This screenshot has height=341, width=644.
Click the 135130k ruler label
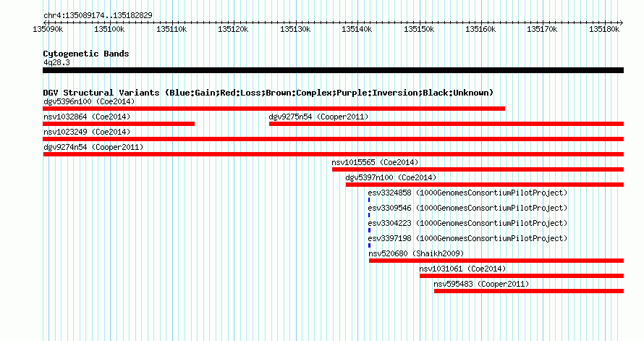tap(295, 29)
